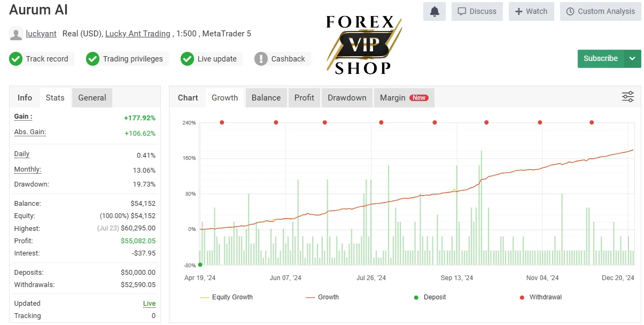This screenshot has width=644, height=325.
Task: Switch to the General tab
Action: (92, 98)
